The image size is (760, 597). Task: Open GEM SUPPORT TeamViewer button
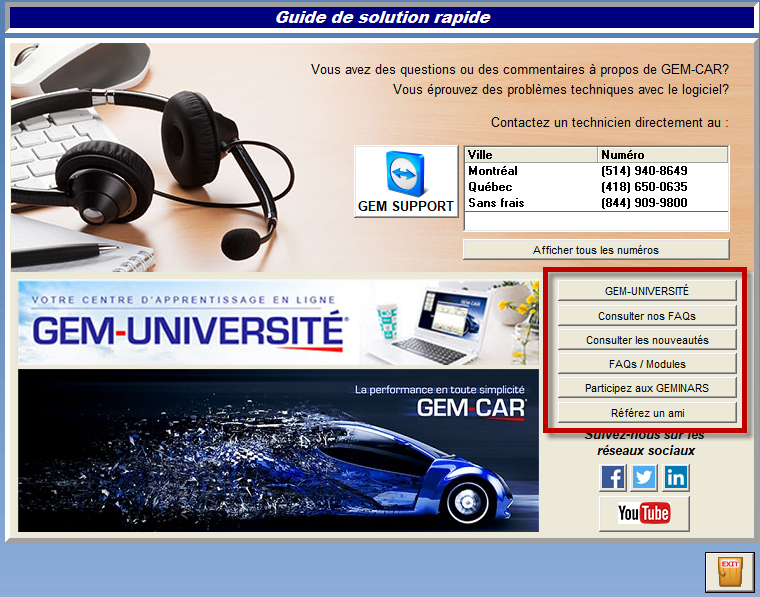point(406,181)
